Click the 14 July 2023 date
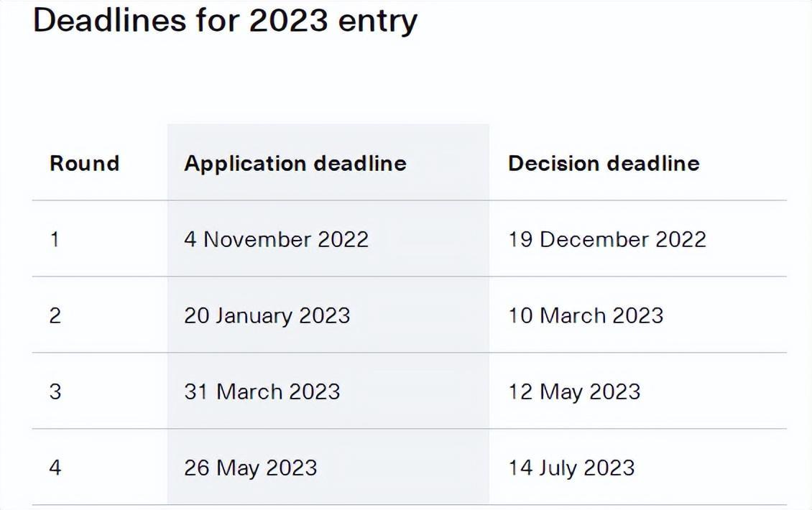Screen dimensions: 812x510 coord(571,468)
